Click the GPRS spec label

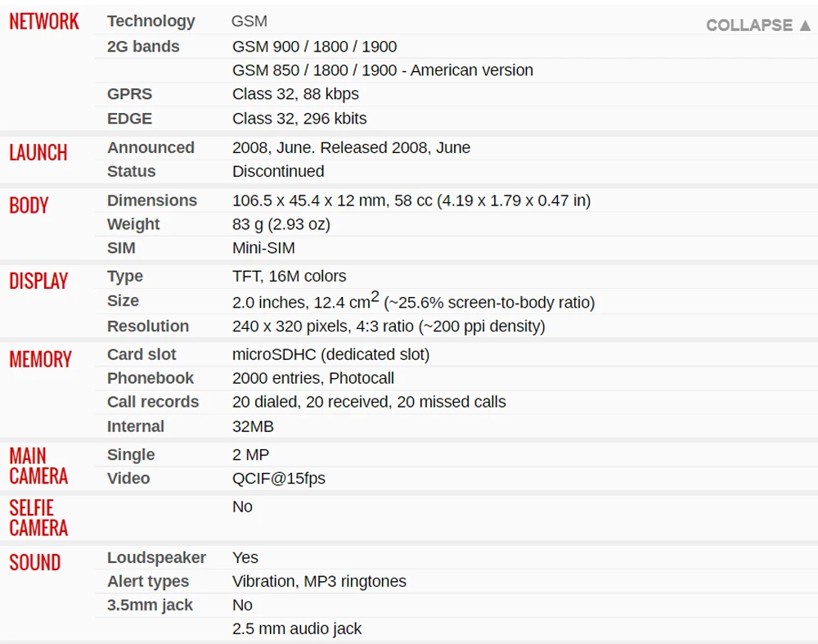[129, 94]
